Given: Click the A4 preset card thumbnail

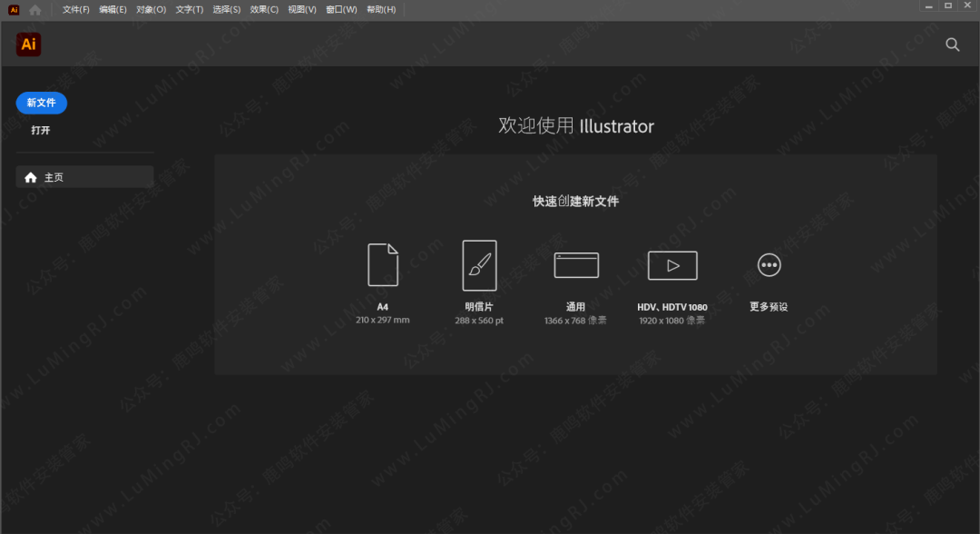Looking at the screenshot, I should pyautogui.click(x=383, y=264).
